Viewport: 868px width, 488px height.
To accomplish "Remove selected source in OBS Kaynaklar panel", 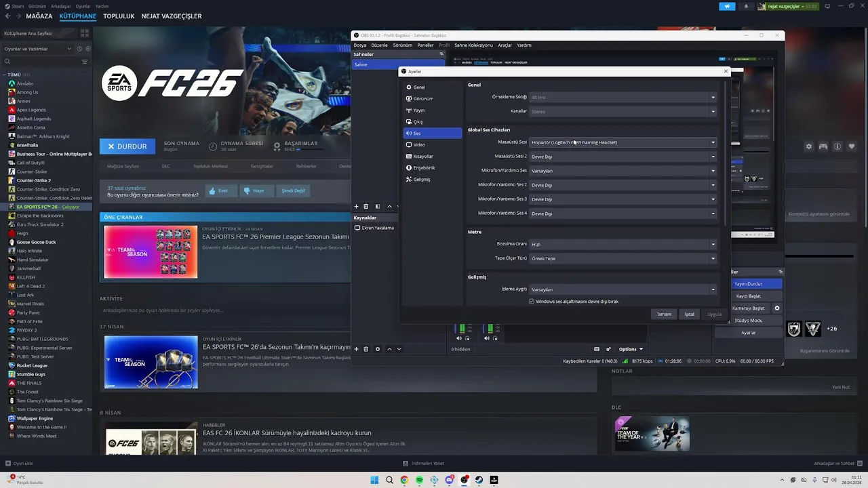I will (x=366, y=349).
